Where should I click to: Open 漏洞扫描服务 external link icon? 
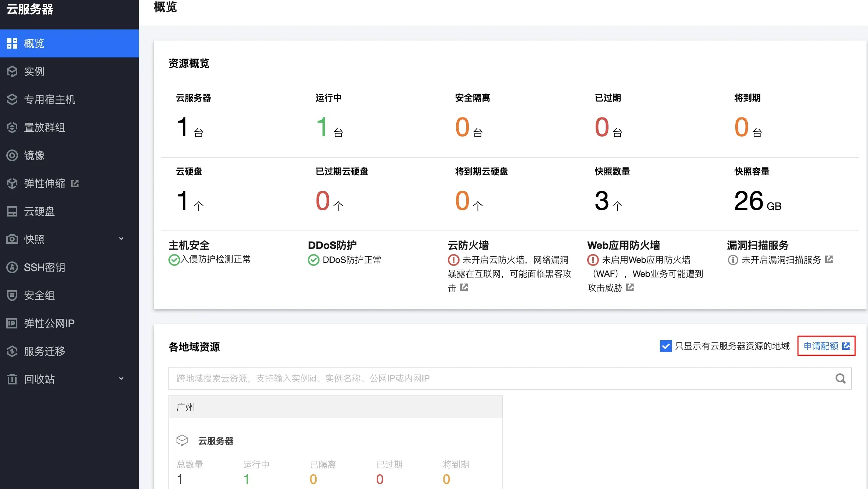[829, 259]
